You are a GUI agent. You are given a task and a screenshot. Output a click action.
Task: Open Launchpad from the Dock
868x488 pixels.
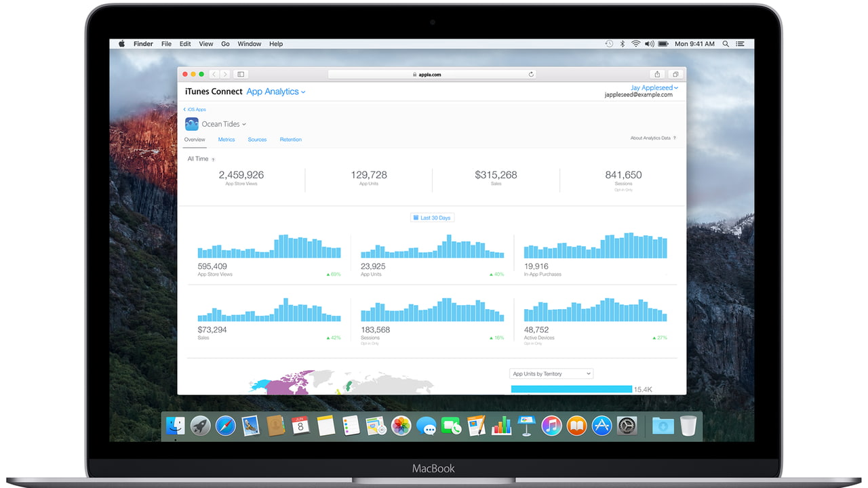[201, 426]
